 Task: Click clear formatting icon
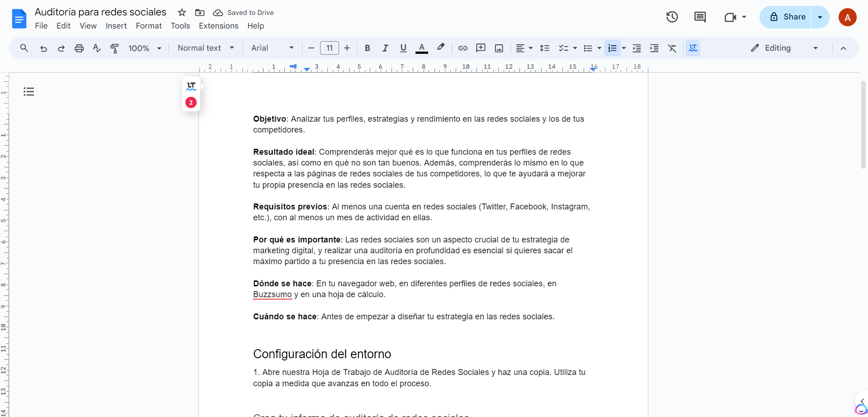pyautogui.click(x=672, y=48)
